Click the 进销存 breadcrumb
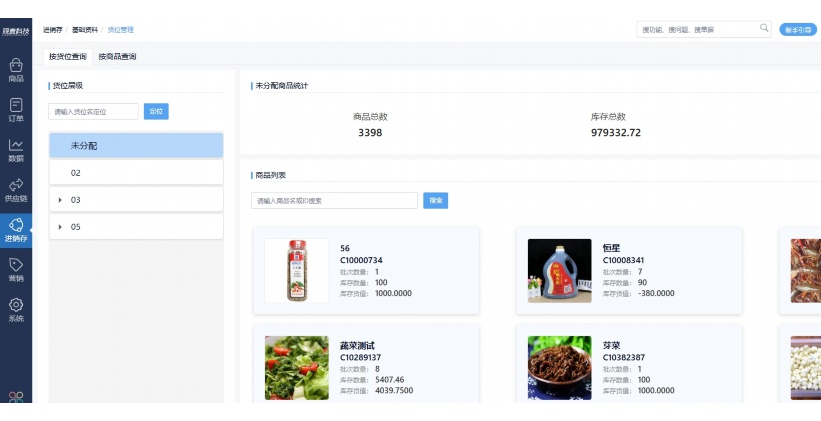Viewport: 821px width, 421px height. coord(52,30)
